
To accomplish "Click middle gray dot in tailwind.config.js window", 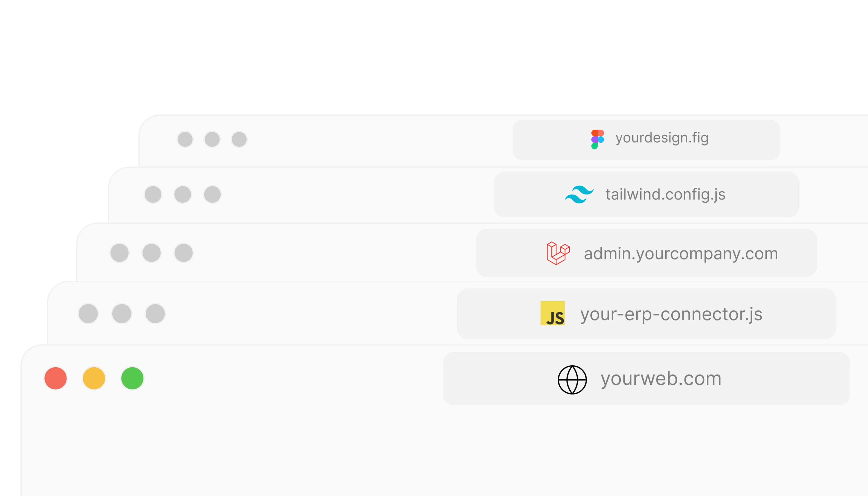I will 183,195.
